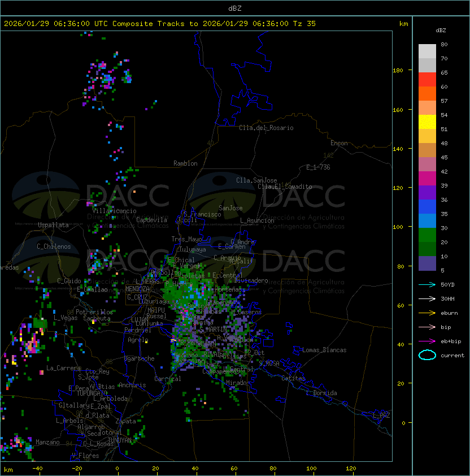Viewport: 470px width, 476px height.
Task: Click the -40 km axis tick label
Action: coord(37,469)
